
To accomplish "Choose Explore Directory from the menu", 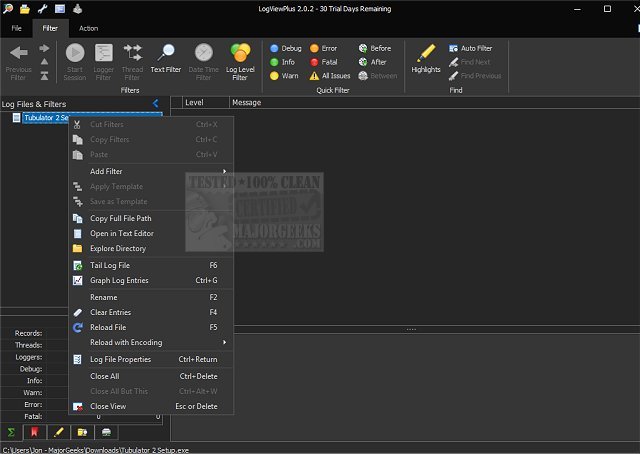I will coord(151,249).
